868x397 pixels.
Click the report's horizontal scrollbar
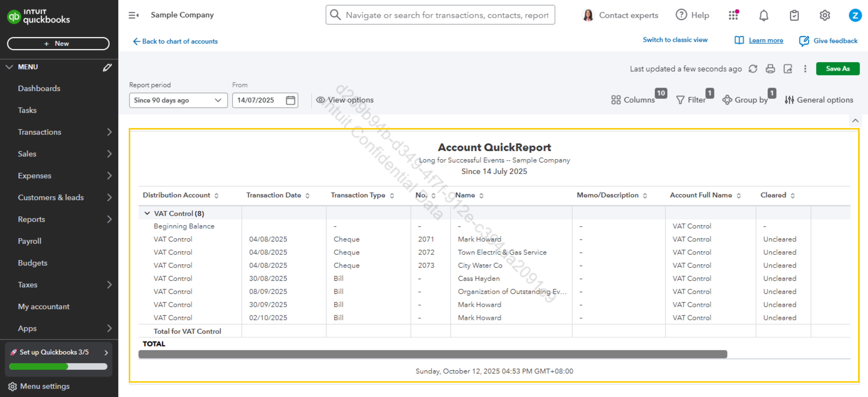[x=432, y=354]
